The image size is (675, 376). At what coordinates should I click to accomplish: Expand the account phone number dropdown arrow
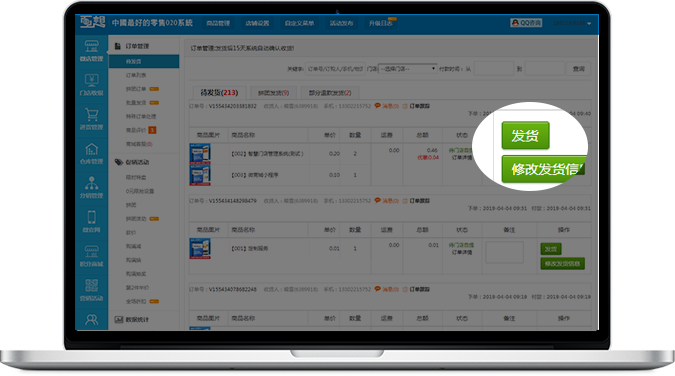[589, 23]
